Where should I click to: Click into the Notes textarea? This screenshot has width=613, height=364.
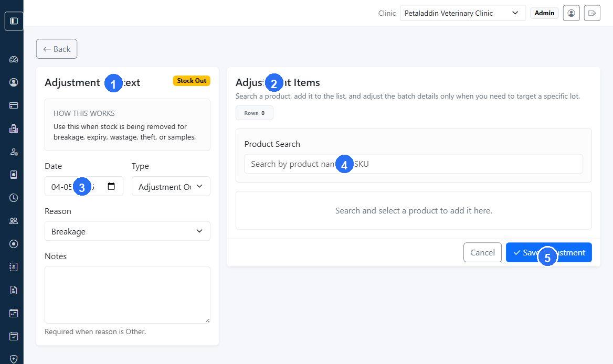128,295
